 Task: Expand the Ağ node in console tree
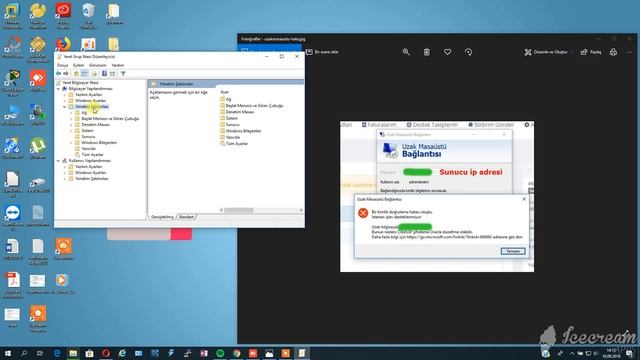coord(71,113)
